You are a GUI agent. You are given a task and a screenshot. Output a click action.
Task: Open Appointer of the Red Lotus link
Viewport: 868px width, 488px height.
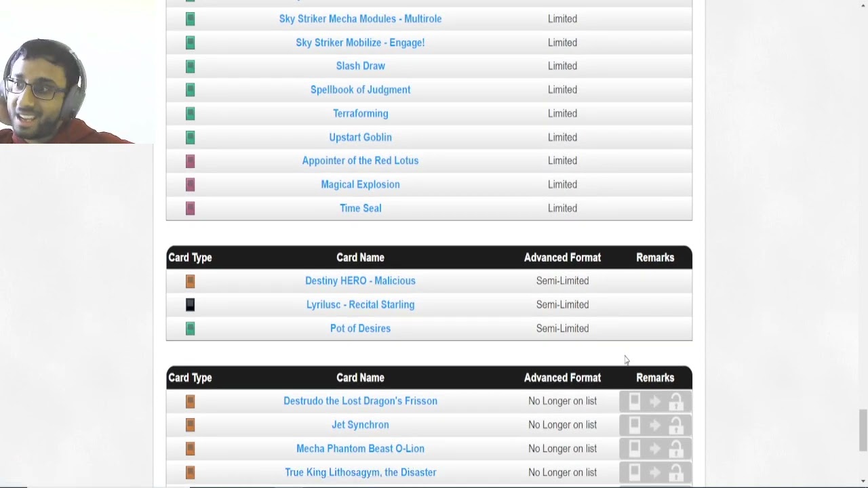point(360,161)
